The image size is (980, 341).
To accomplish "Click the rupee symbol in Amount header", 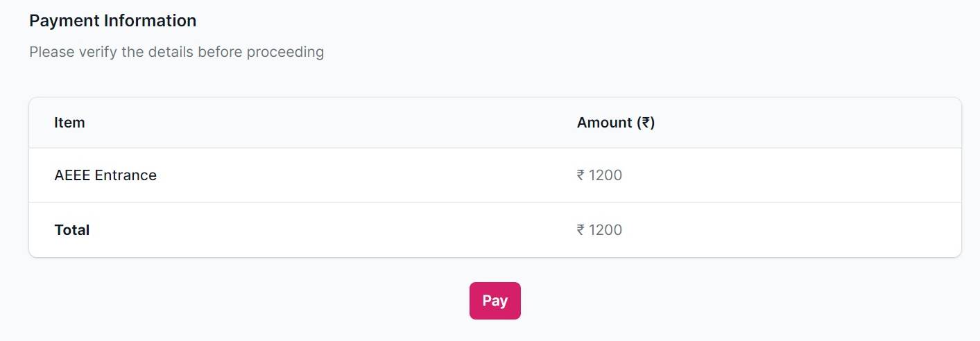I will click(x=645, y=123).
